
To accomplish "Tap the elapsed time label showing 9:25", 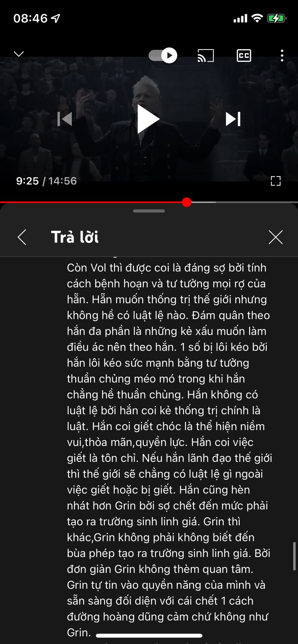I will click(28, 181).
